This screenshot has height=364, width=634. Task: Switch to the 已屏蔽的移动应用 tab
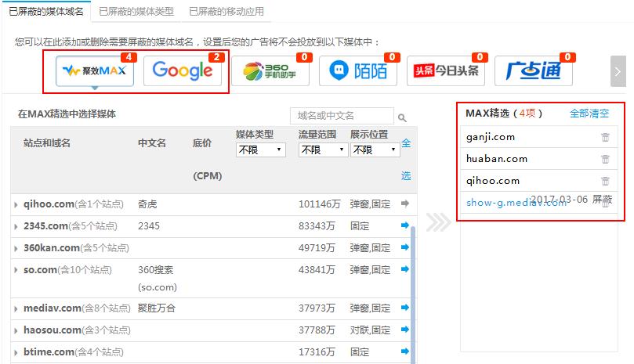(227, 12)
